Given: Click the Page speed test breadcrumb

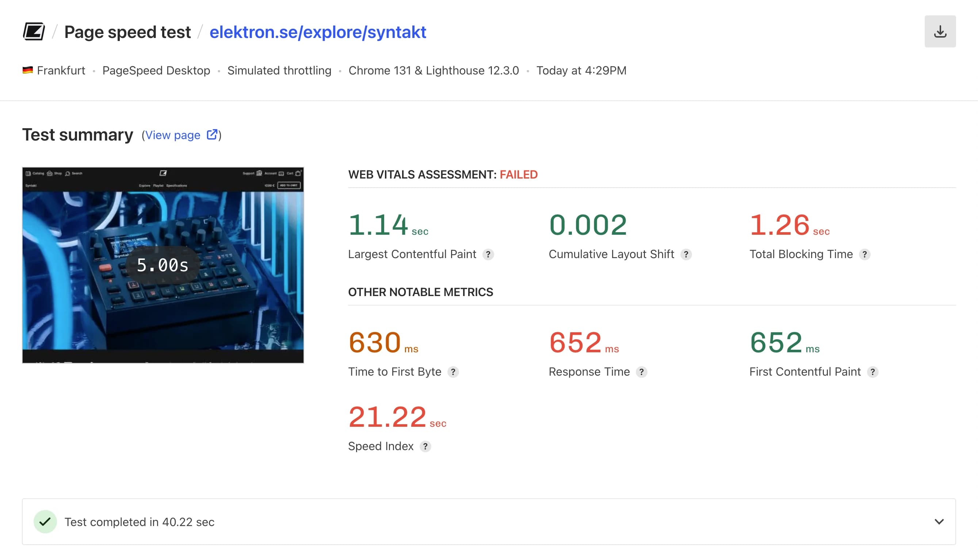Looking at the screenshot, I should (x=127, y=31).
